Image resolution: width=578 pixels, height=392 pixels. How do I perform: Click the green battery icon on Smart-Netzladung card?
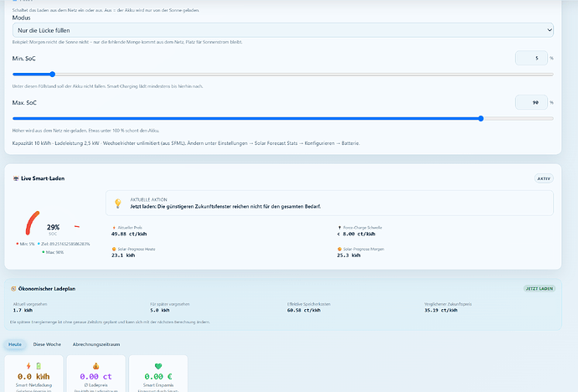pyautogui.click(x=39, y=366)
